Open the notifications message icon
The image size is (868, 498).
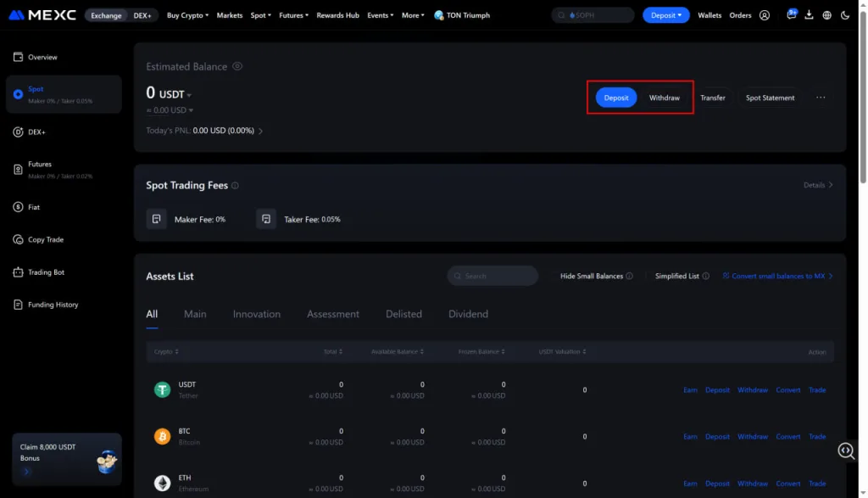pyautogui.click(x=792, y=14)
